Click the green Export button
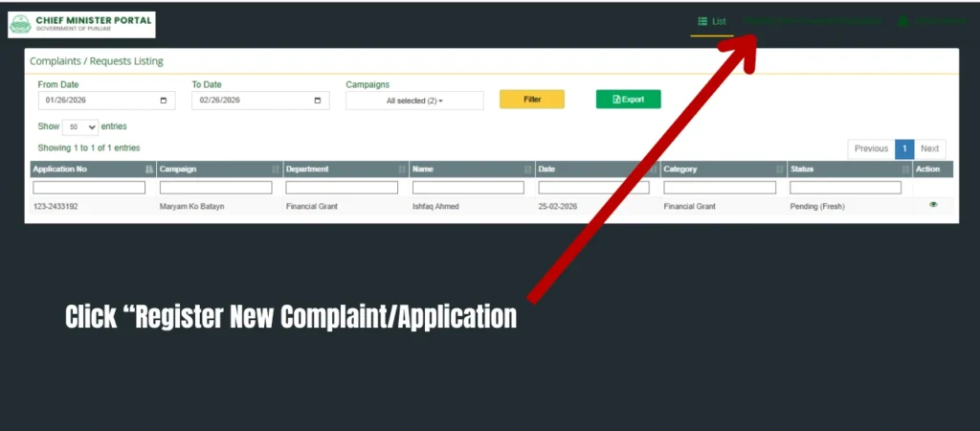Image resolution: width=980 pixels, height=431 pixels. [x=628, y=100]
